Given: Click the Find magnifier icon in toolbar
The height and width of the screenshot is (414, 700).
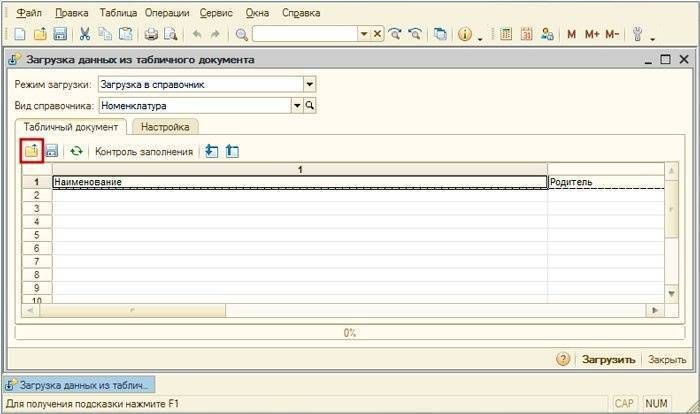Looking at the screenshot, I should 242,34.
